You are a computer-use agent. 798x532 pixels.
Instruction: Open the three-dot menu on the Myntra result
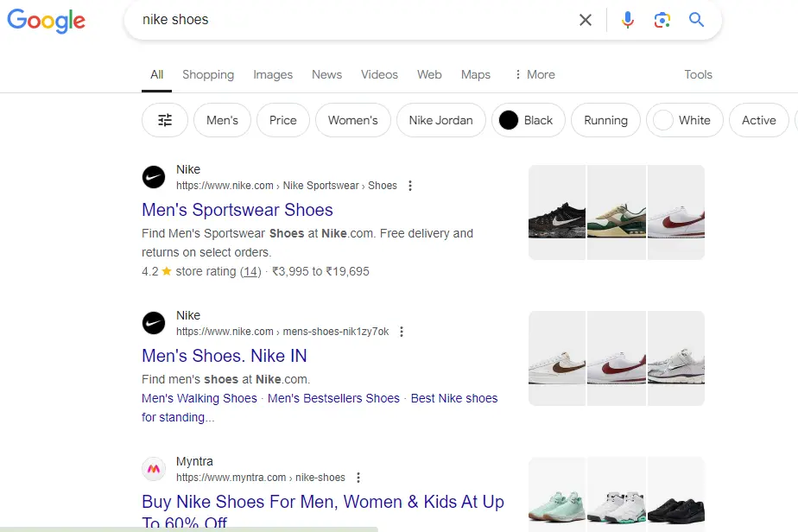[x=358, y=477]
